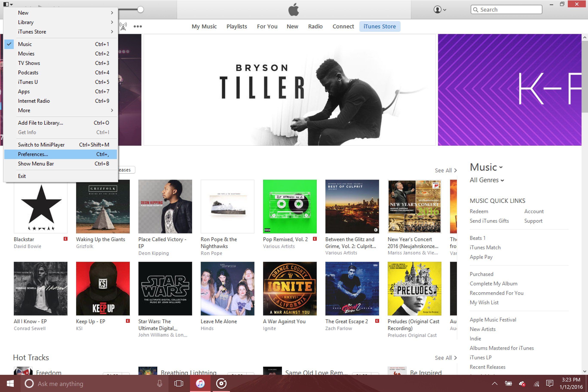Click the iTunes music note taskbar icon
This screenshot has height=392, width=588.
click(x=200, y=383)
